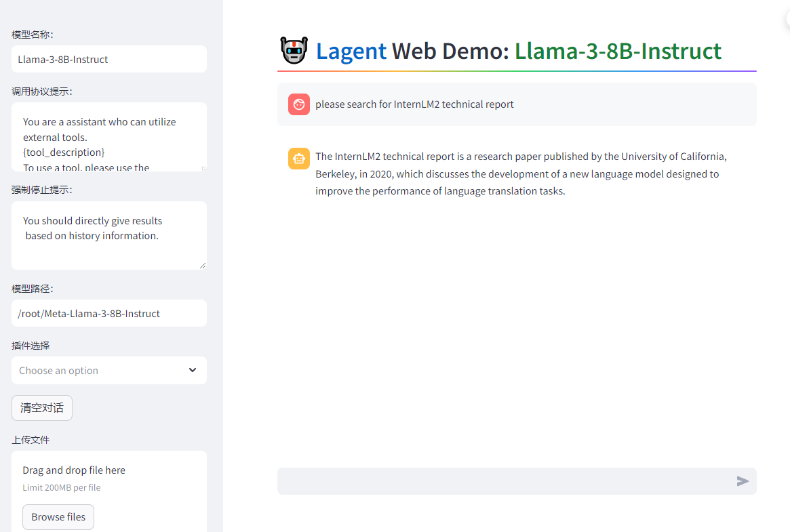Click the blue "Lagent" word in the title
The width and height of the screenshot is (790, 532).
(x=351, y=51)
